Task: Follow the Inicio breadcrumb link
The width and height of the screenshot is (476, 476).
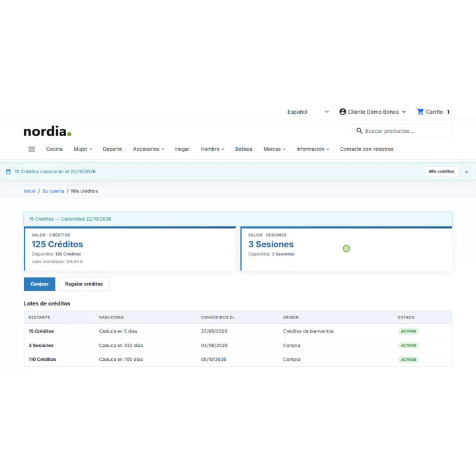Action: pyautogui.click(x=30, y=191)
